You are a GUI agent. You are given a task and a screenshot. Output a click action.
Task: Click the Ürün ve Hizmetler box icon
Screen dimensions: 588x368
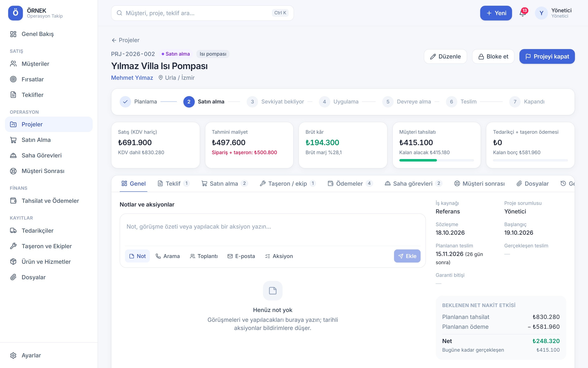(x=13, y=262)
